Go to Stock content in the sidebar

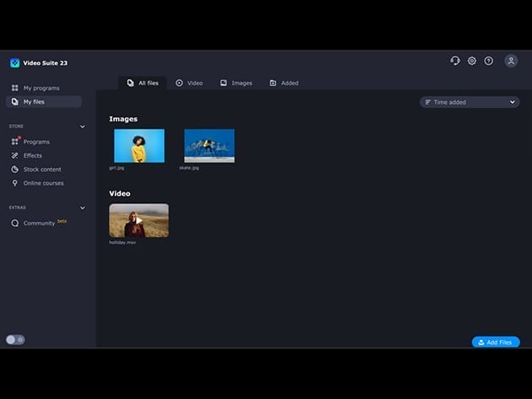coord(41,170)
